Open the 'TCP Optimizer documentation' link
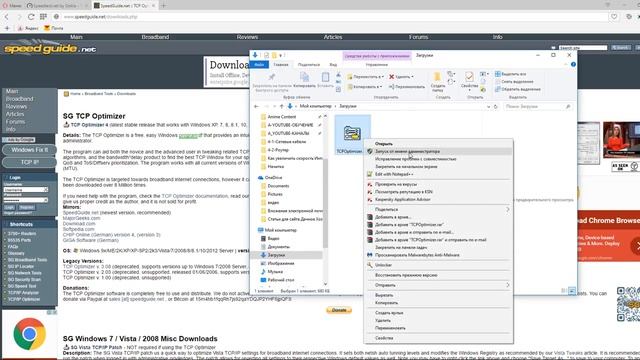 point(195,196)
